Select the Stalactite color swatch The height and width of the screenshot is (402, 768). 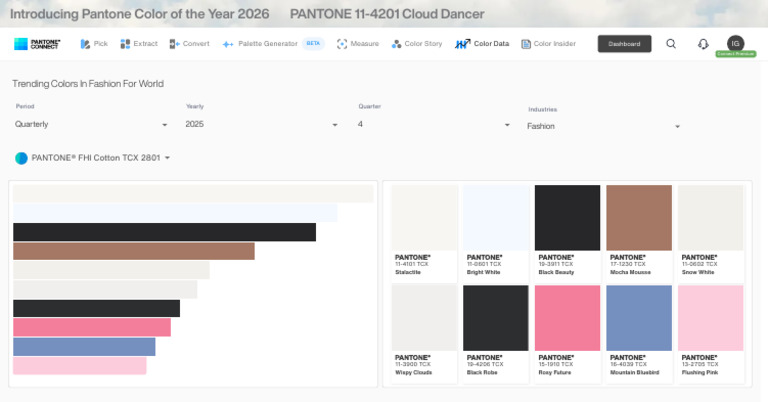[x=425, y=218]
